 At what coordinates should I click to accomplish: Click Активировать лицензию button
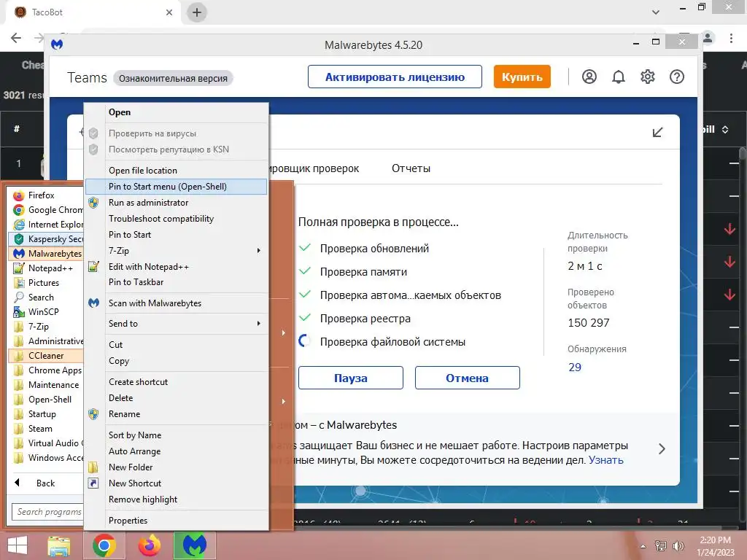395,77
